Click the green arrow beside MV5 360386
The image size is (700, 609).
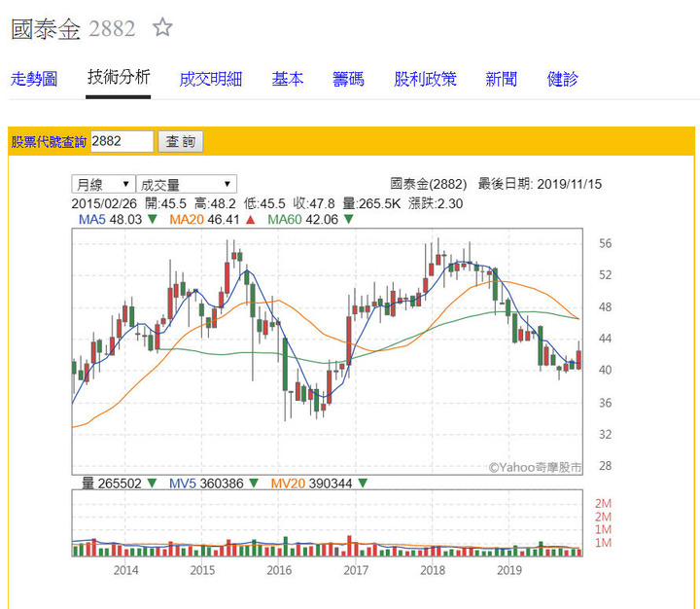(x=254, y=483)
